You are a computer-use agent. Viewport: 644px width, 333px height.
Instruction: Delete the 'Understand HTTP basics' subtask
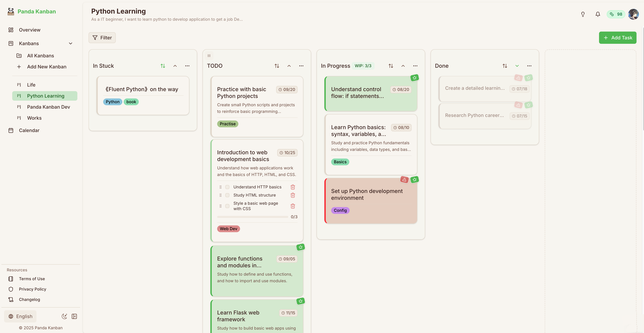[x=293, y=187]
